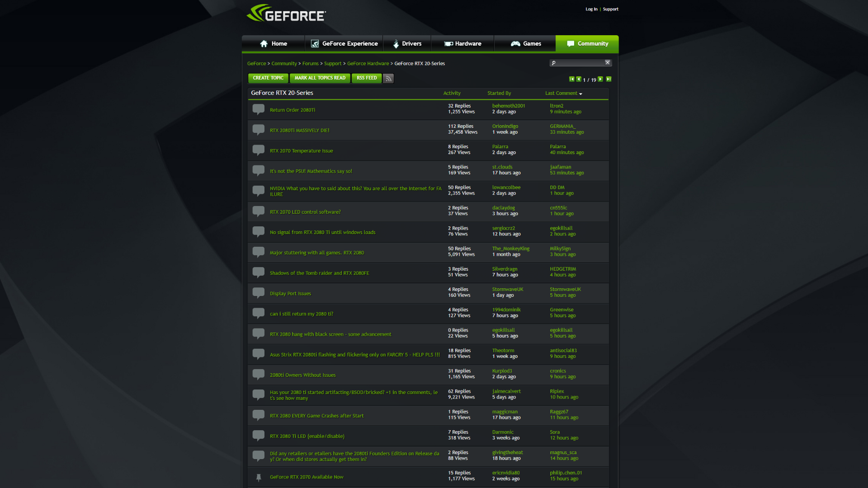The width and height of the screenshot is (868, 488).
Task: Click the RSS Feed button
Action: [367, 78]
